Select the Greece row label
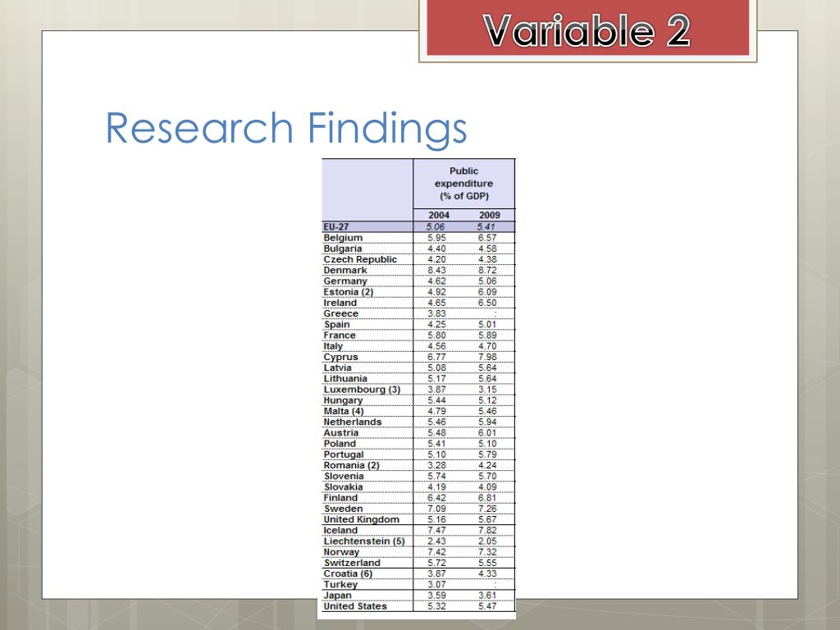The width and height of the screenshot is (840, 630). [340, 313]
